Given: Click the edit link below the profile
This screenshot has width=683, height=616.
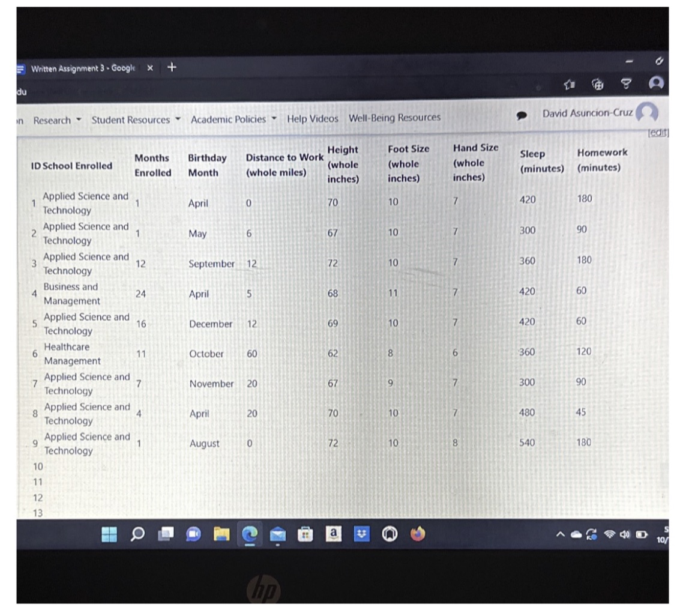Looking at the screenshot, I should (658, 133).
